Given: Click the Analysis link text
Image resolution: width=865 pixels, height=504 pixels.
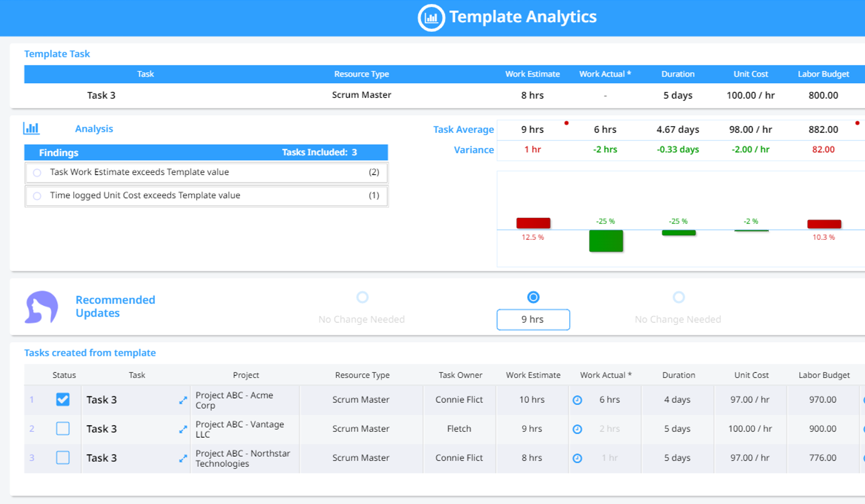Looking at the screenshot, I should tap(93, 128).
